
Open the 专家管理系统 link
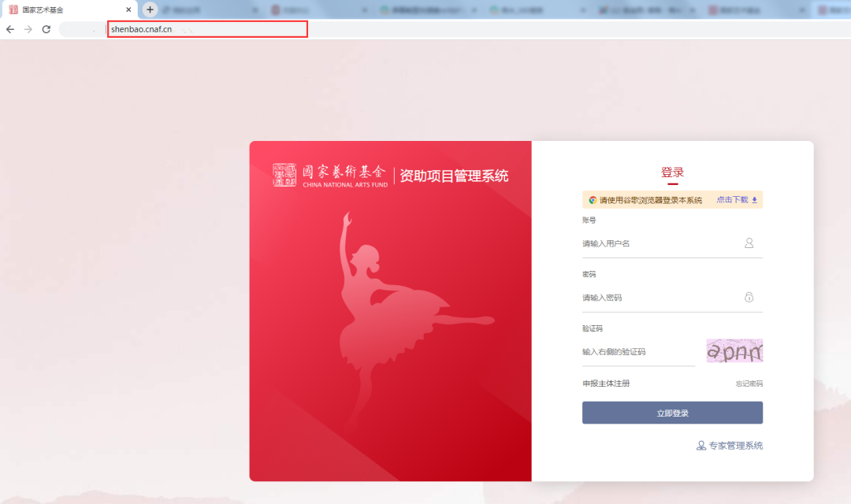[735, 446]
